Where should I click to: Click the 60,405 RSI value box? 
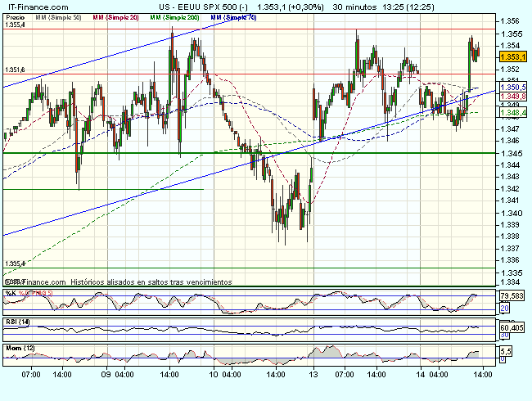coord(512,327)
